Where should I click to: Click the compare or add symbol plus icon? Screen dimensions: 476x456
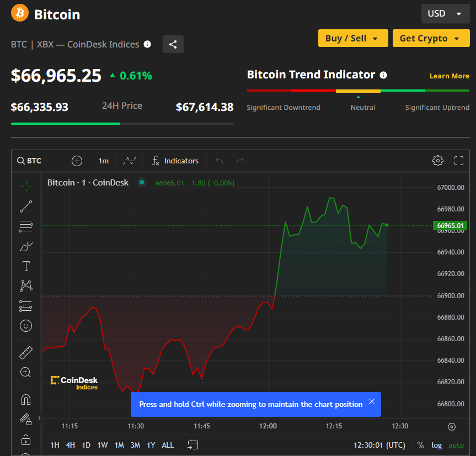[77, 161]
